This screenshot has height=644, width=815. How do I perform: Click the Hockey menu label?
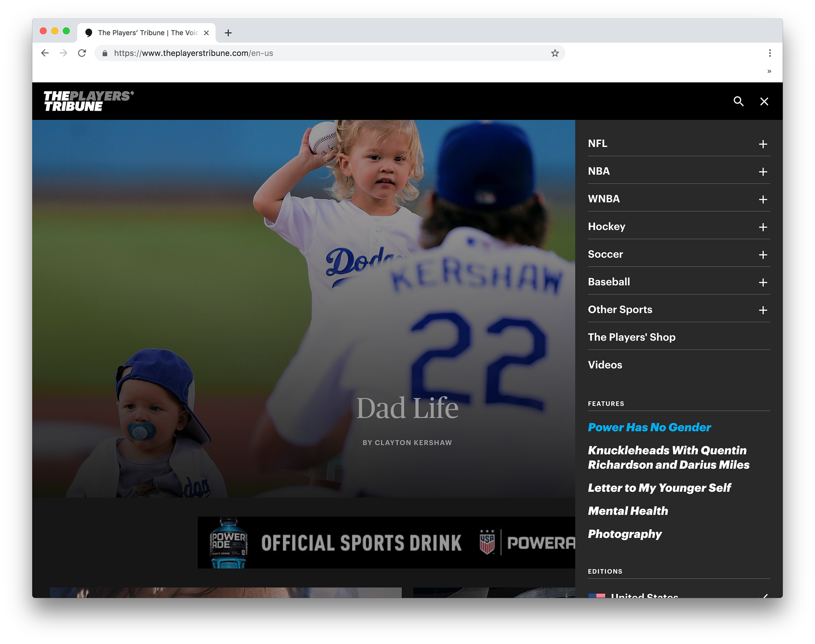pyautogui.click(x=607, y=227)
